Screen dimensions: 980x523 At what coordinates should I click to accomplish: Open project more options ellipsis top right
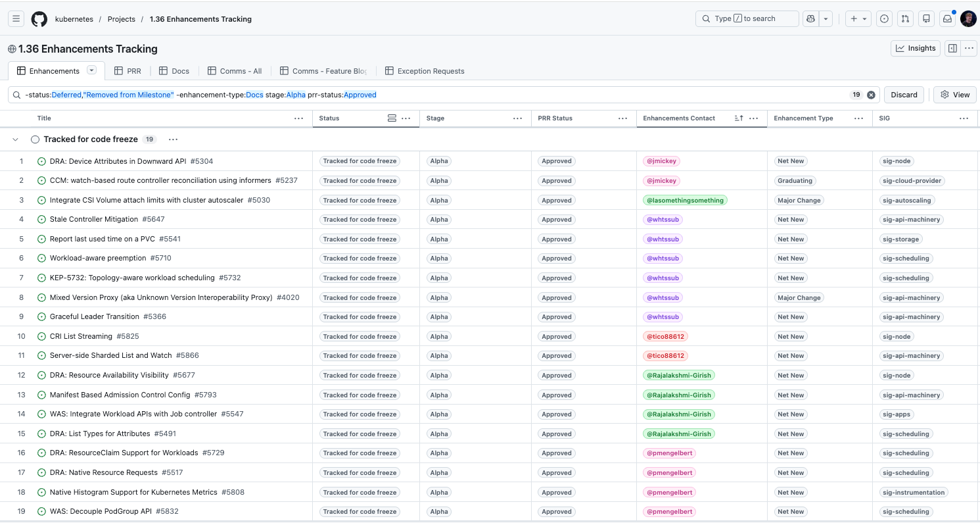point(968,48)
